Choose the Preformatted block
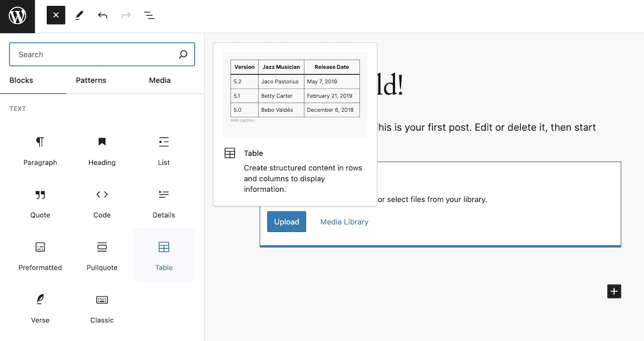The width and height of the screenshot is (644, 341). [x=40, y=257]
